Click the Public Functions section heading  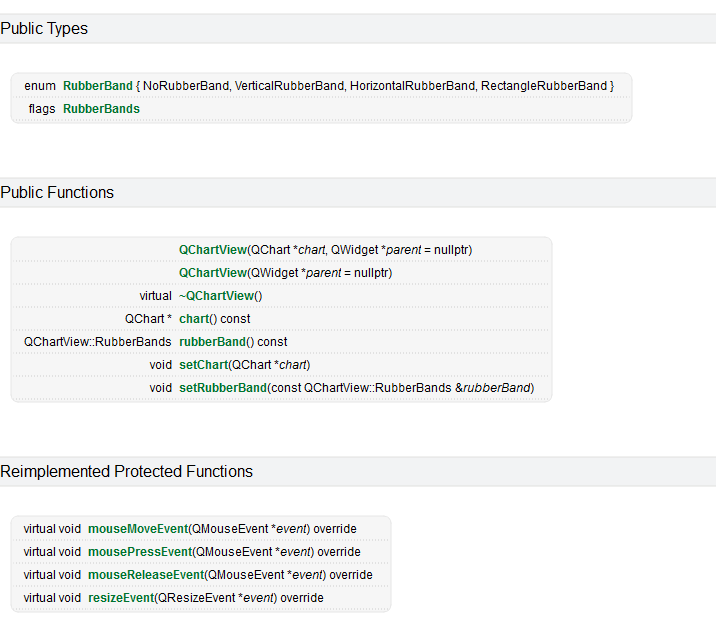pyautogui.click(x=57, y=193)
